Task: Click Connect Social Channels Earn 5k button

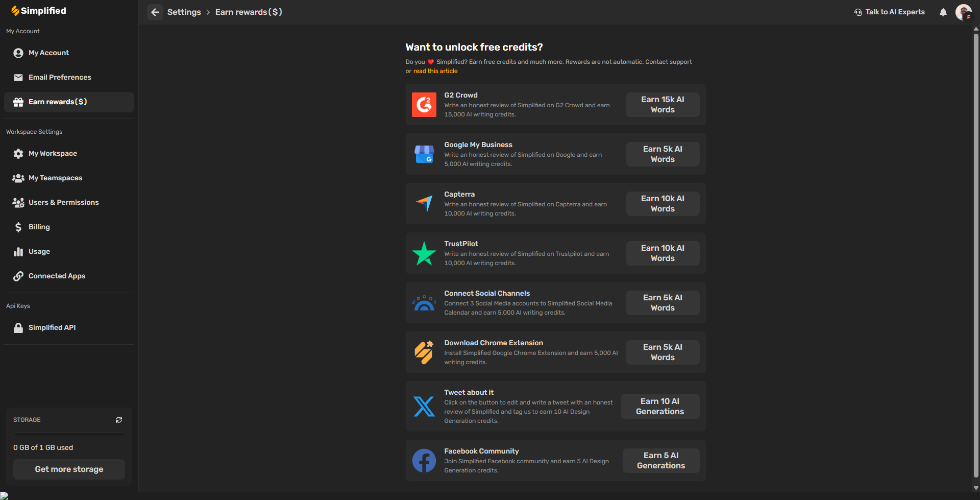Action: click(x=663, y=303)
